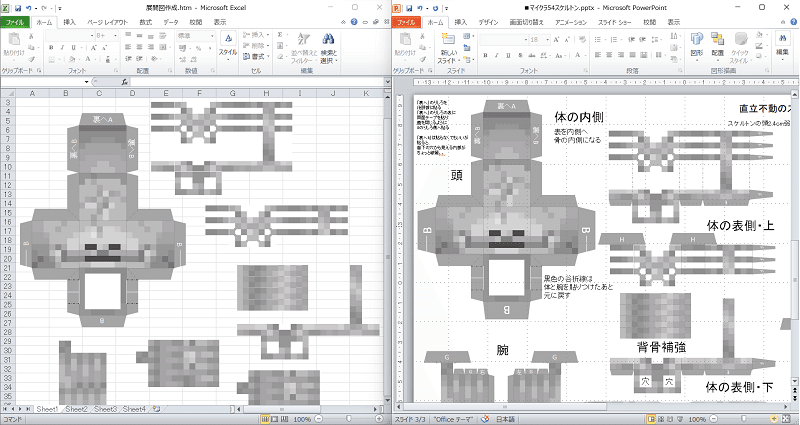Expand the Excel formula bar
Image resolution: width=800 pixels, height=425 pixels.
[387, 82]
